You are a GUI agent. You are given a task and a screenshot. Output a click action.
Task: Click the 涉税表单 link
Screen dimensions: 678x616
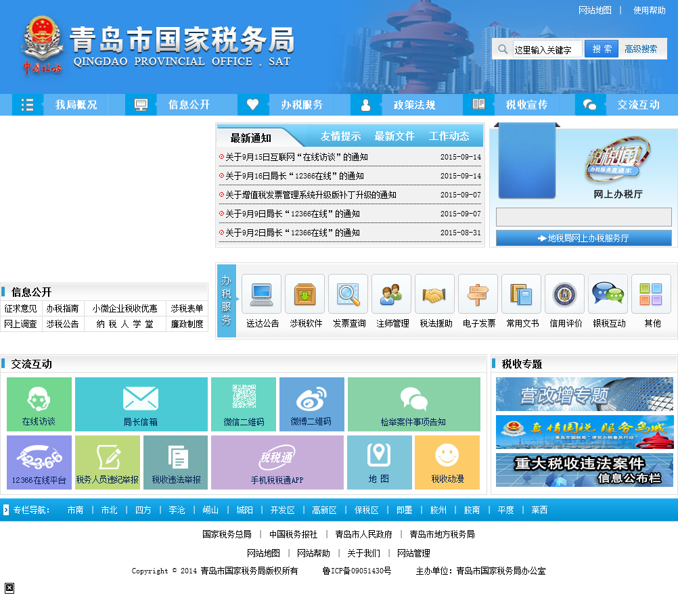187,308
